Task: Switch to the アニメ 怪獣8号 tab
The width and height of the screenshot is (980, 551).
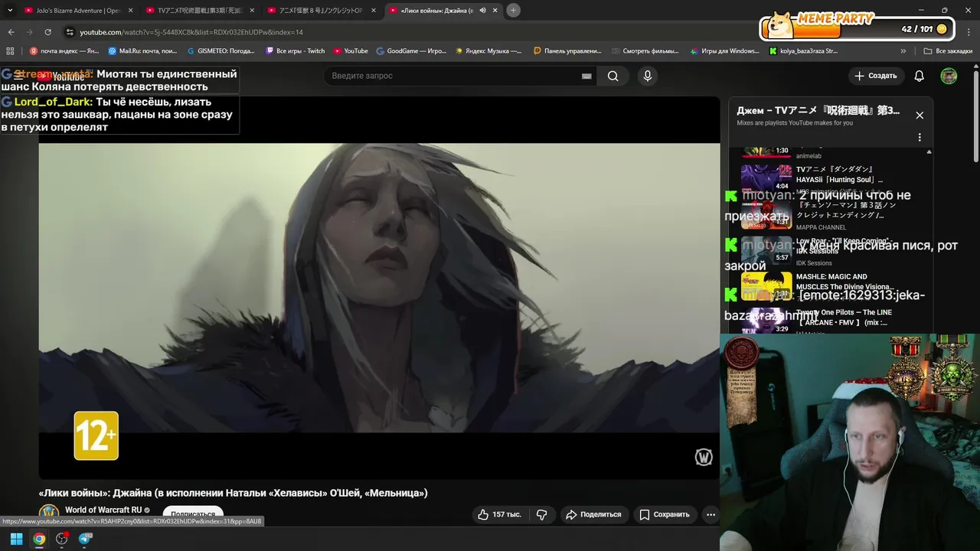Action: click(x=320, y=11)
